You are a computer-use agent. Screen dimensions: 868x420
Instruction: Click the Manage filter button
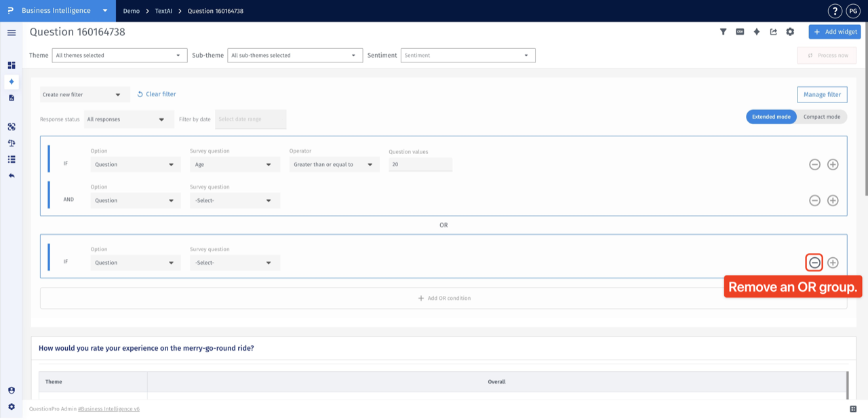(822, 95)
